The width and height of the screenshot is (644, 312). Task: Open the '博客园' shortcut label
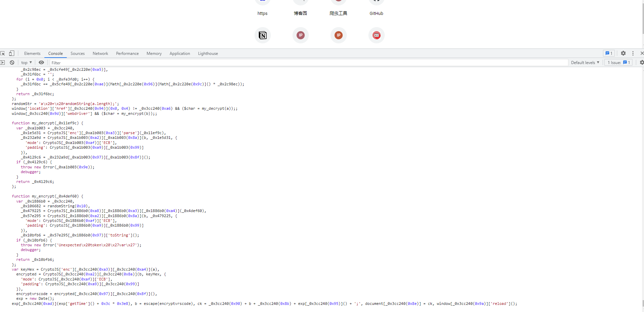pyautogui.click(x=300, y=14)
